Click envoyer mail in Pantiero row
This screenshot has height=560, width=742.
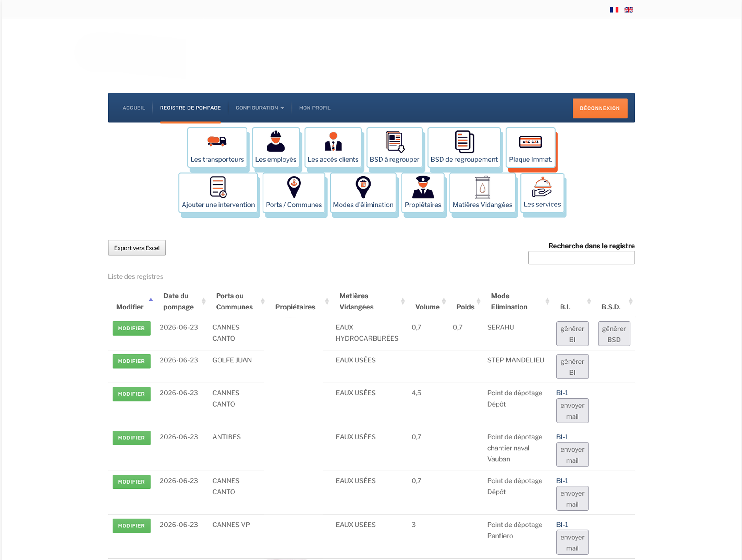(572, 543)
